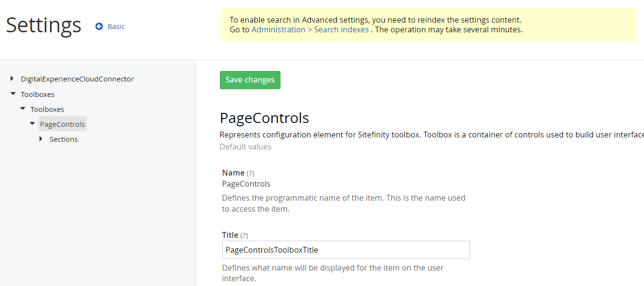644x286 pixels.
Task: Click the Save changes button
Action: pos(250,80)
